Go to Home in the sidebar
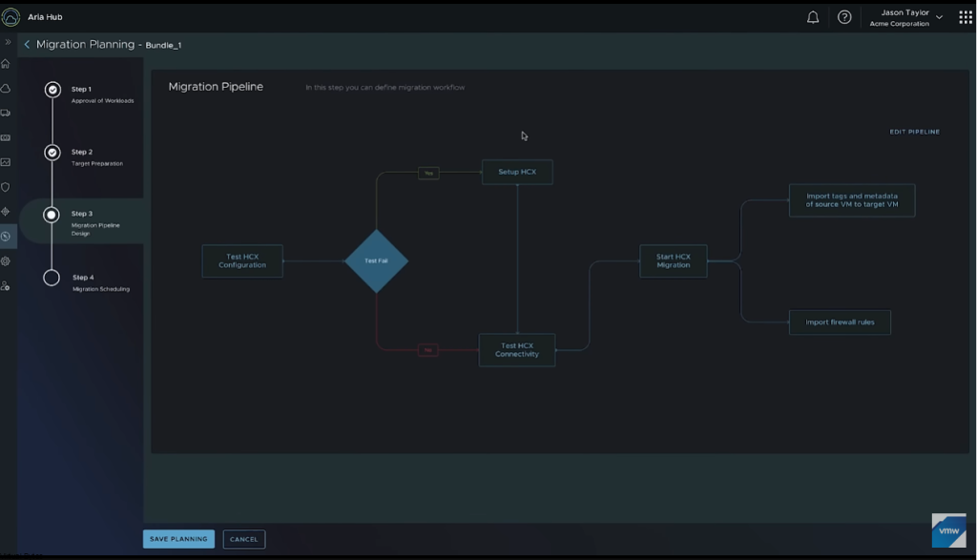 [6, 64]
